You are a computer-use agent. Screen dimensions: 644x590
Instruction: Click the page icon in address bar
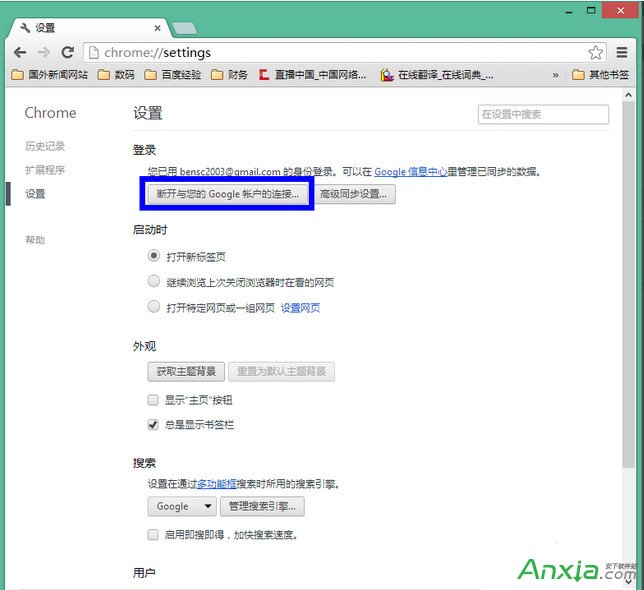[94, 53]
